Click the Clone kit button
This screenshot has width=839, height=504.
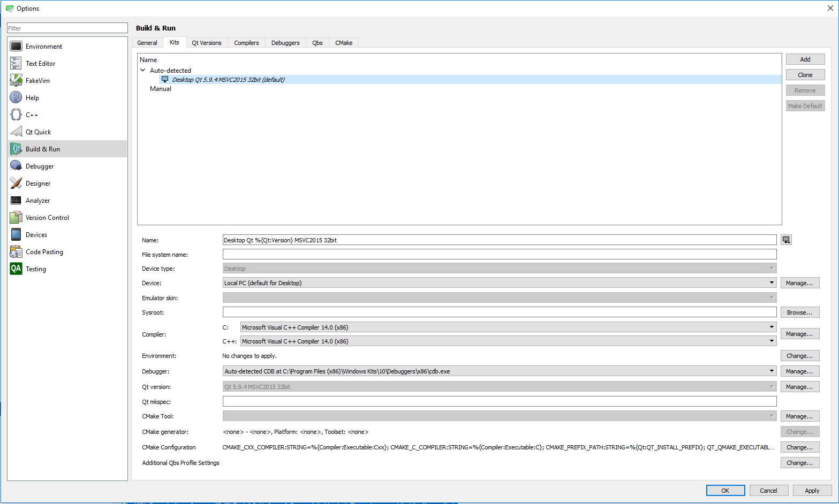coord(805,75)
